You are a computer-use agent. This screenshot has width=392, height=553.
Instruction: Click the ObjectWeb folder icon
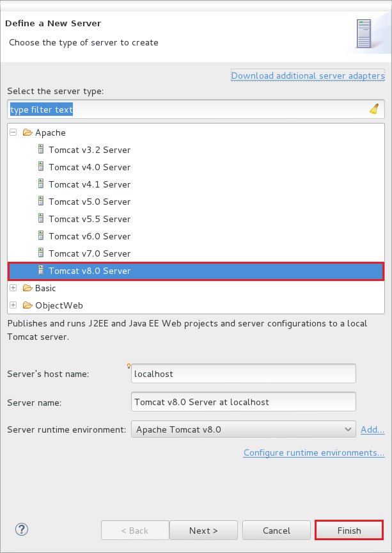(x=27, y=305)
